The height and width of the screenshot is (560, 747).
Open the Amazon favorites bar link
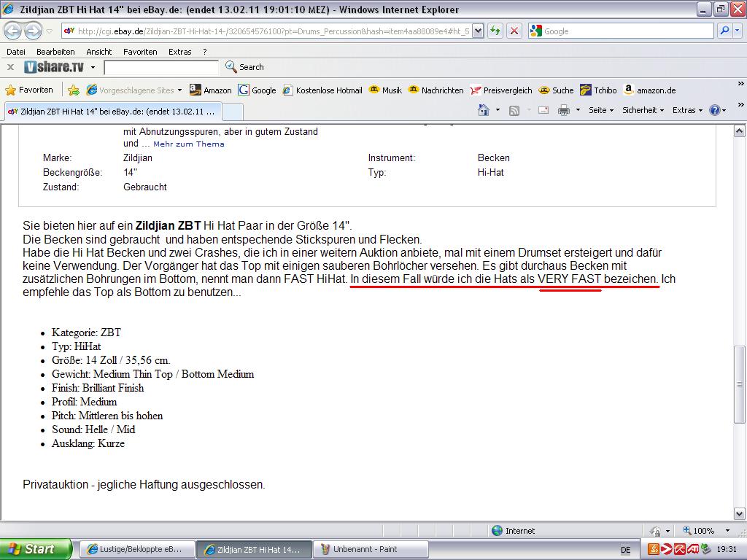211,90
